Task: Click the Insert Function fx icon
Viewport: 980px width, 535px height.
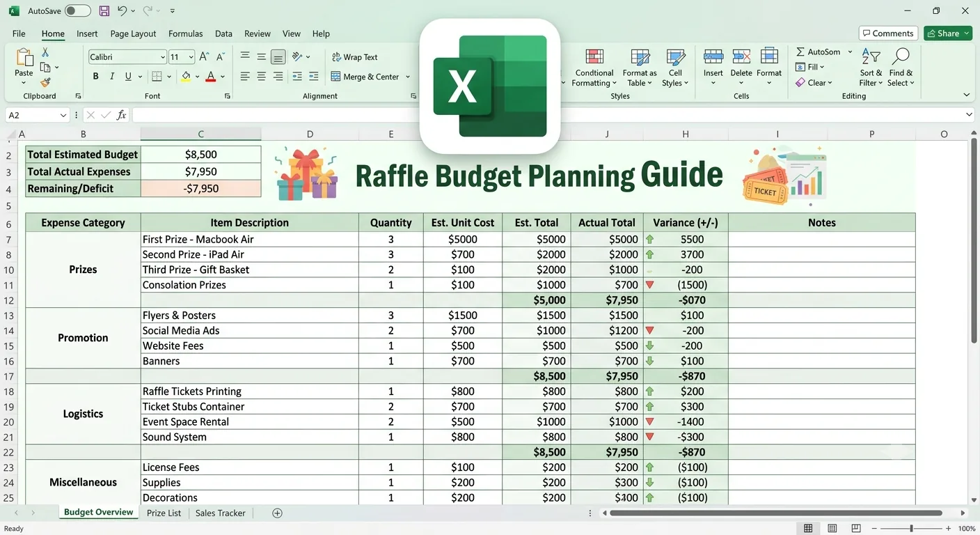Action: [121, 115]
